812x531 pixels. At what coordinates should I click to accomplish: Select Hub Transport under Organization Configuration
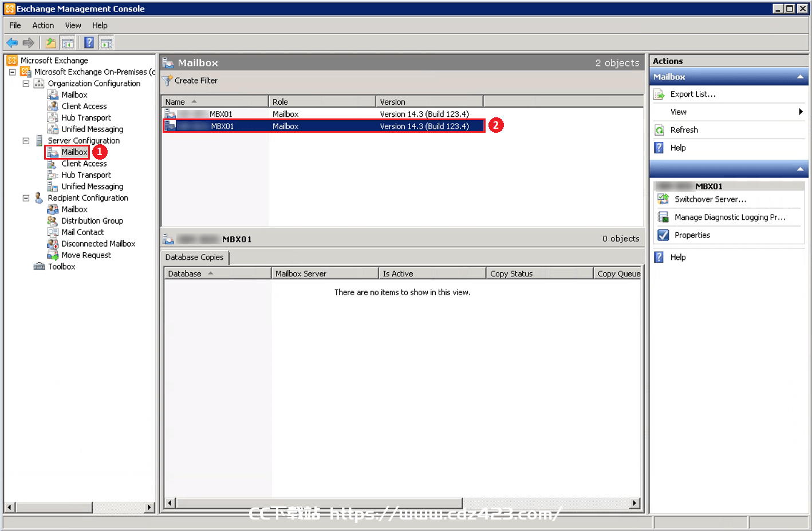[x=86, y=118]
